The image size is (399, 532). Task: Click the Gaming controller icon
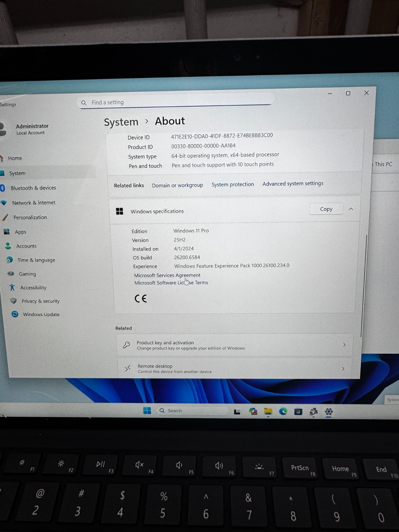pos(11,274)
